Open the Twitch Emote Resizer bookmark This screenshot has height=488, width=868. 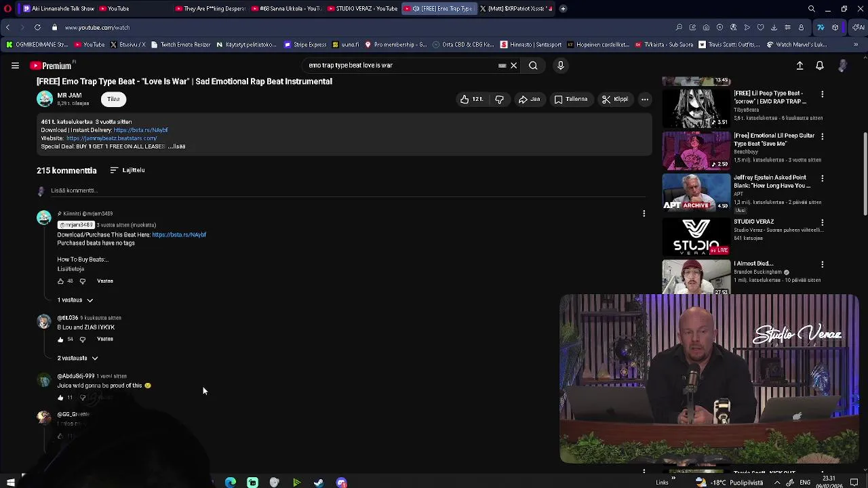pos(180,45)
